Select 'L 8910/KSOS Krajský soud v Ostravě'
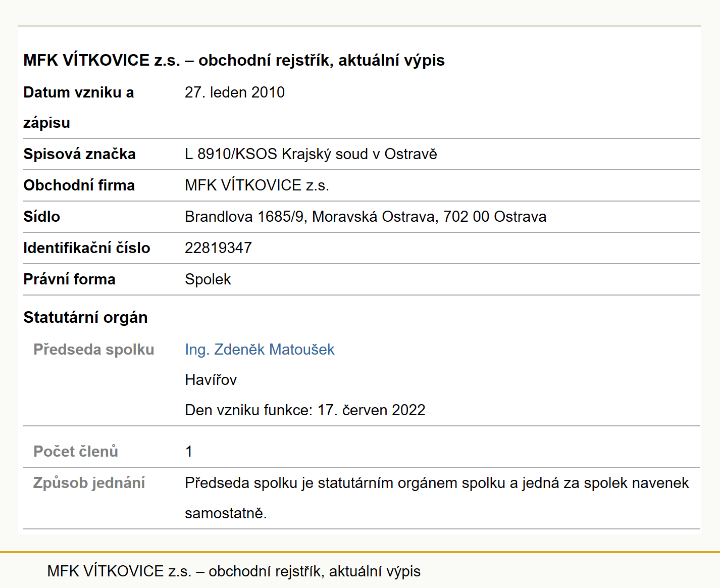 pyautogui.click(x=311, y=154)
